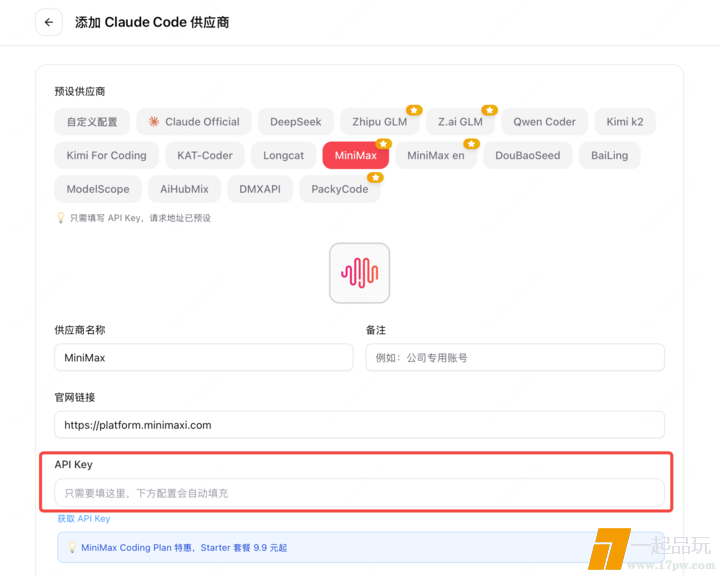The height and width of the screenshot is (576, 720).
Task: Click the 官网链接 URL field
Action: (x=359, y=425)
